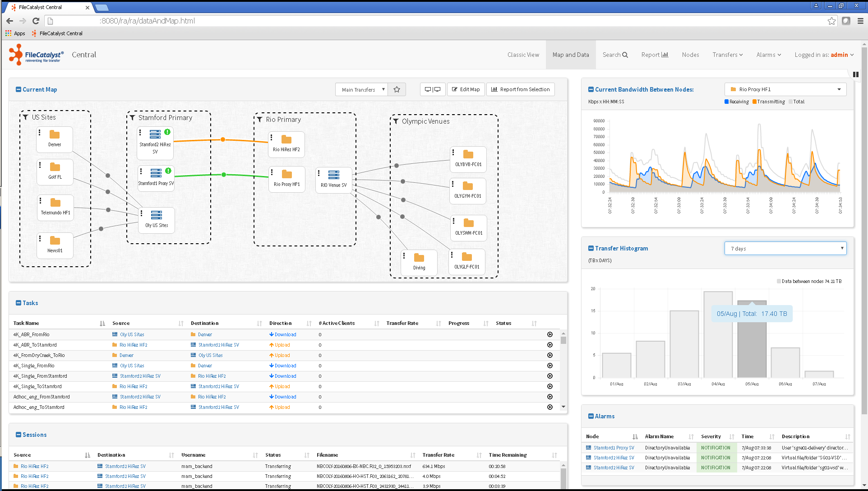Select the Stamford1 Proxy SV server node

click(156, 178)
